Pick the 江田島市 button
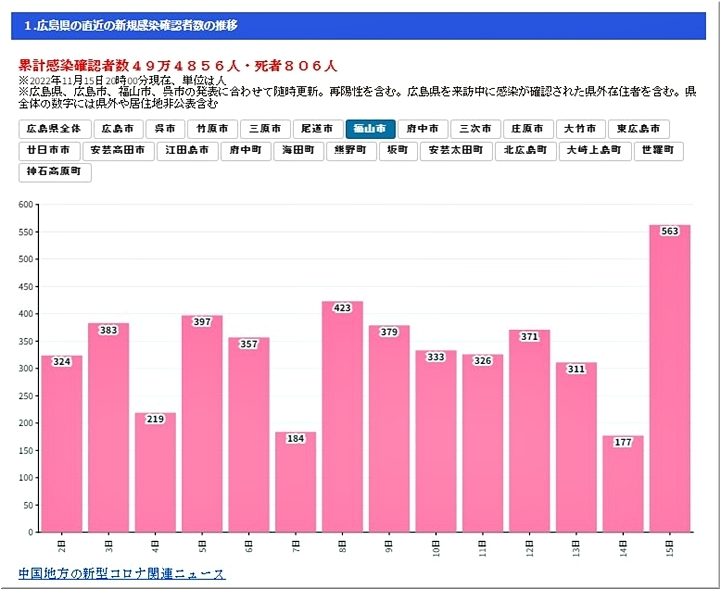This screenshot has width=720, height=589. click(187, 151)
